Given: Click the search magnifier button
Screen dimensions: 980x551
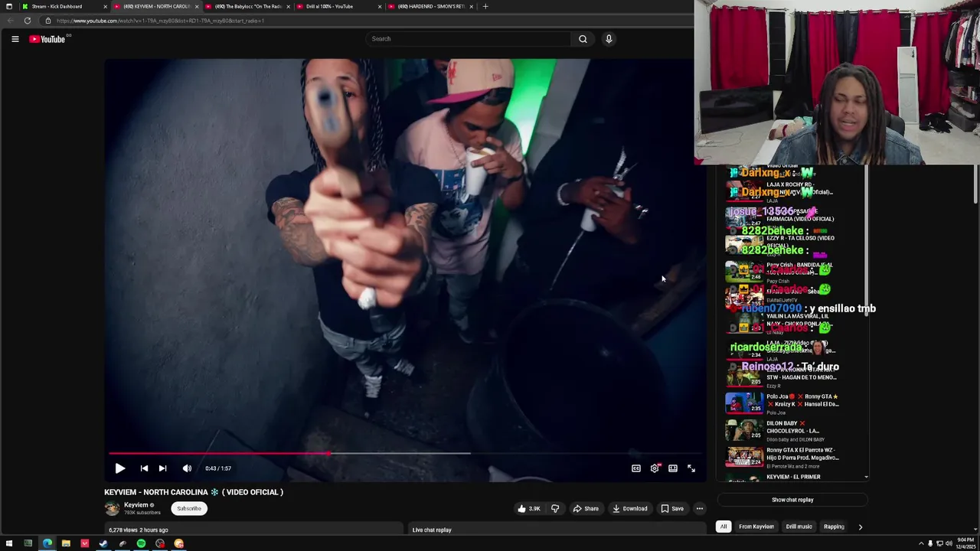Looking at the screenshot, I should [583, 39].
